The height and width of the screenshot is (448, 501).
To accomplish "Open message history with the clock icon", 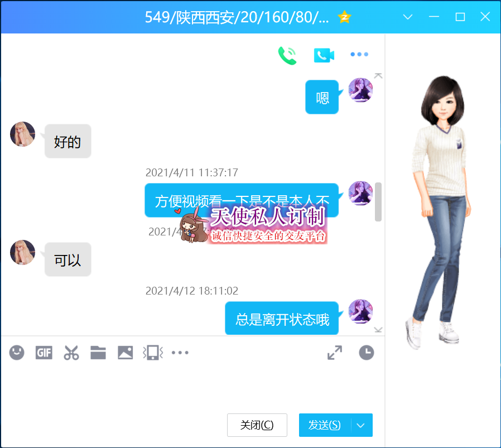I will pos(366,353).
